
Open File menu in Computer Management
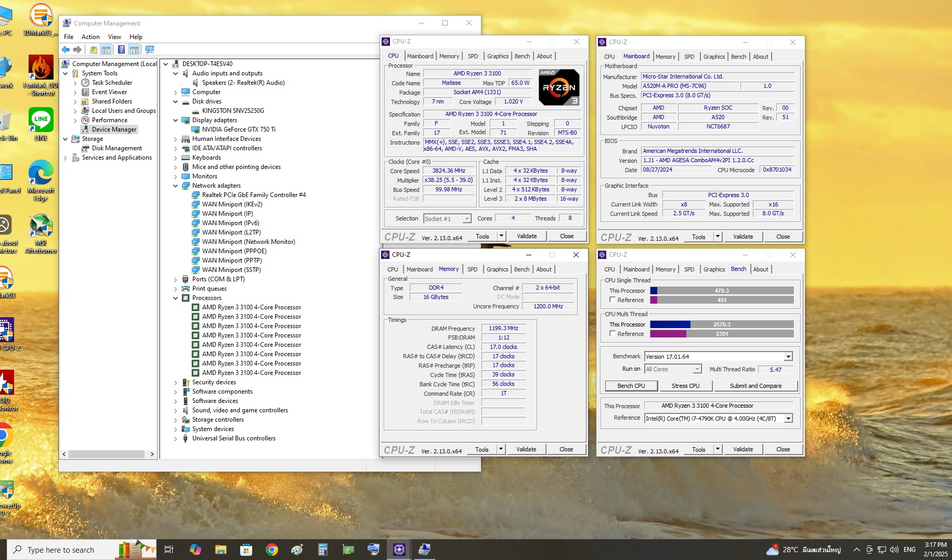(69, 37)
